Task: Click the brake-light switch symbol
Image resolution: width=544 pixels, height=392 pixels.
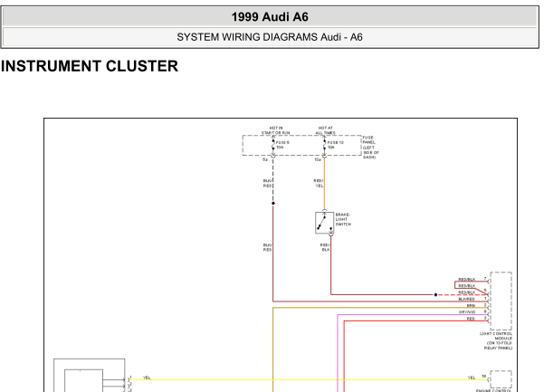Action: [x=324, y=223]
